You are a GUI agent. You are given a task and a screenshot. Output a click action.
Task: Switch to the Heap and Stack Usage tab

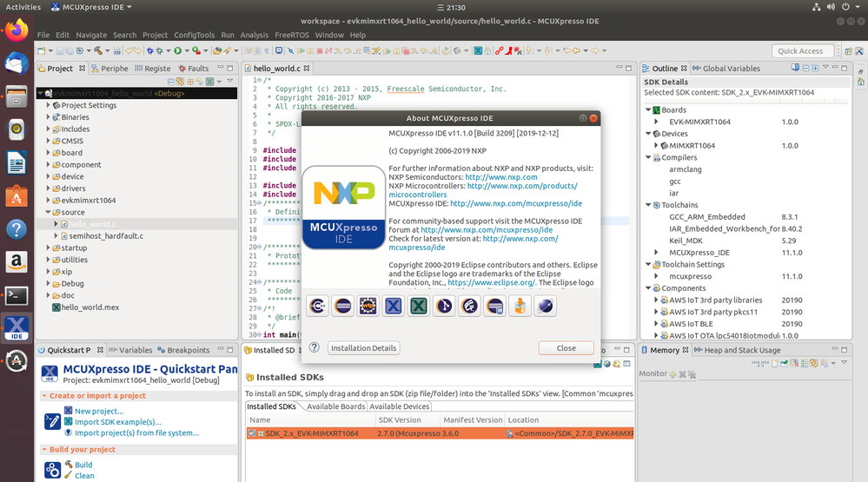point(738,350)
